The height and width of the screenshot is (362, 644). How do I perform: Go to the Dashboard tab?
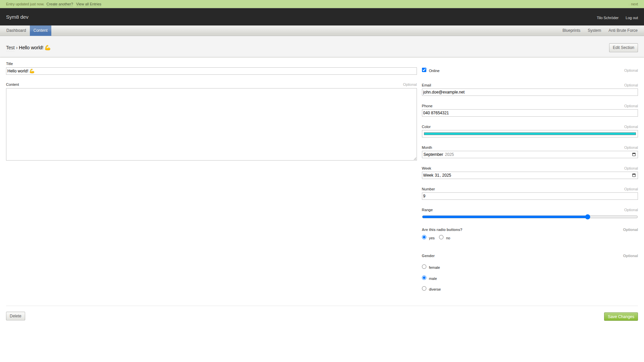16,31
